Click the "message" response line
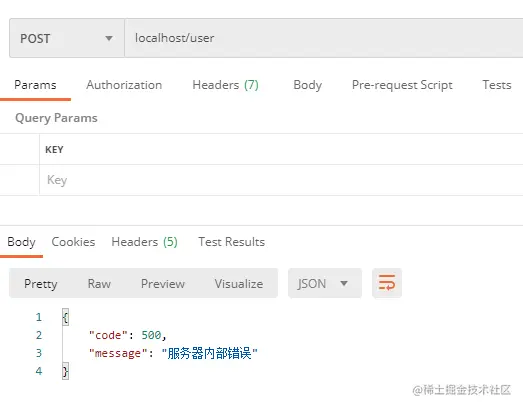Image resolution: width=523 pixels, height=408 pixels. point(173,353)
